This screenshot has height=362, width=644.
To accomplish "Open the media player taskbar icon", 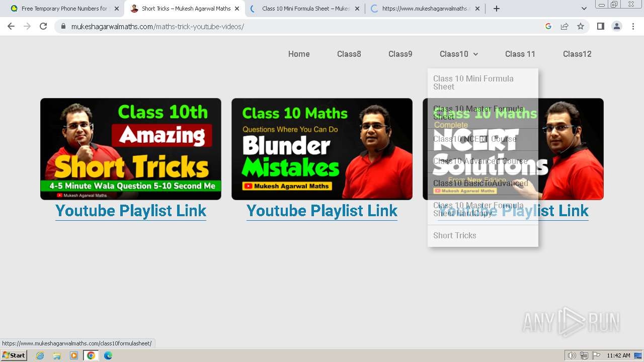I will tap(74, 355).
